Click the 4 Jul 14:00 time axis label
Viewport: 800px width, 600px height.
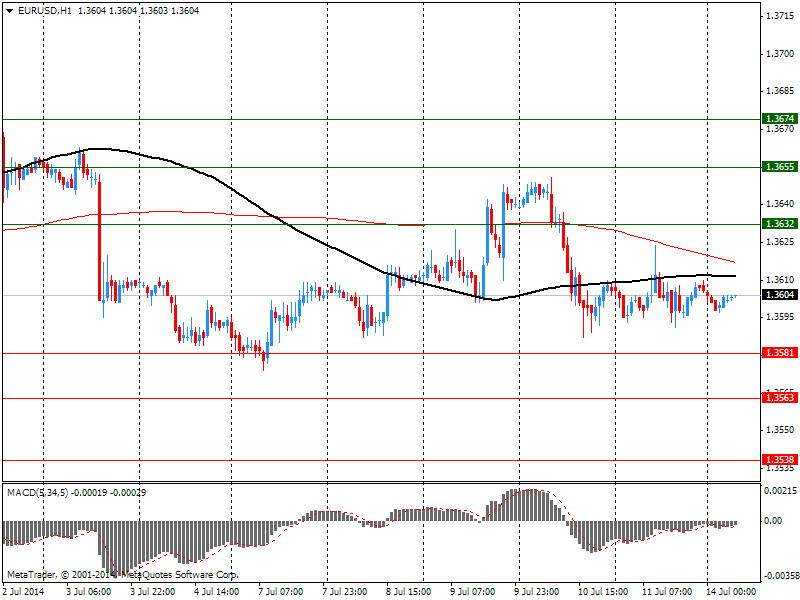coord(216,592)
